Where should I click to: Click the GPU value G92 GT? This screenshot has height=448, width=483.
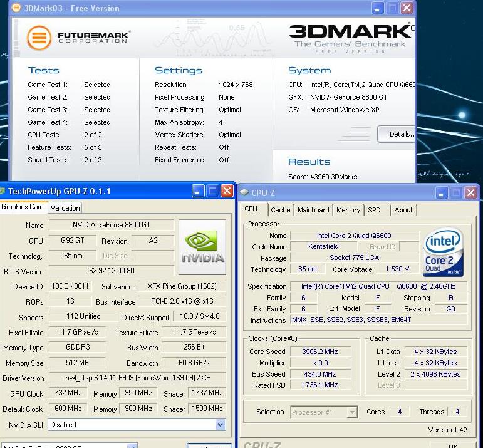click(73, 241)
